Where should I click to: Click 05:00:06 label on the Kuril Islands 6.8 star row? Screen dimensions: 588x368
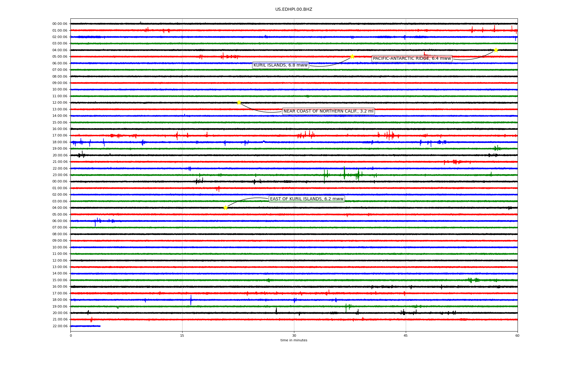(x=60, y=57)
